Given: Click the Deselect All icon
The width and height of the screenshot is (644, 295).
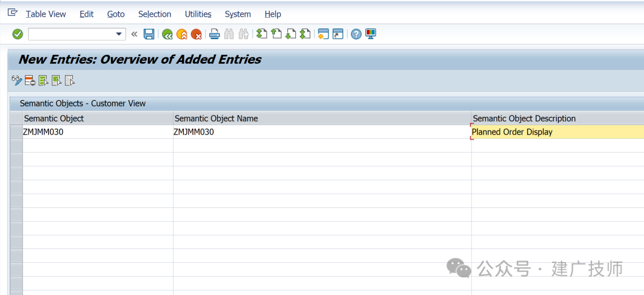Looking at the screenshot, I should pos(69,80).
